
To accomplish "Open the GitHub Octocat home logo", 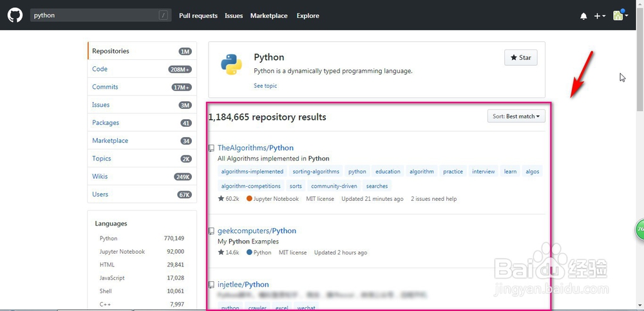I will pos(15,15).
